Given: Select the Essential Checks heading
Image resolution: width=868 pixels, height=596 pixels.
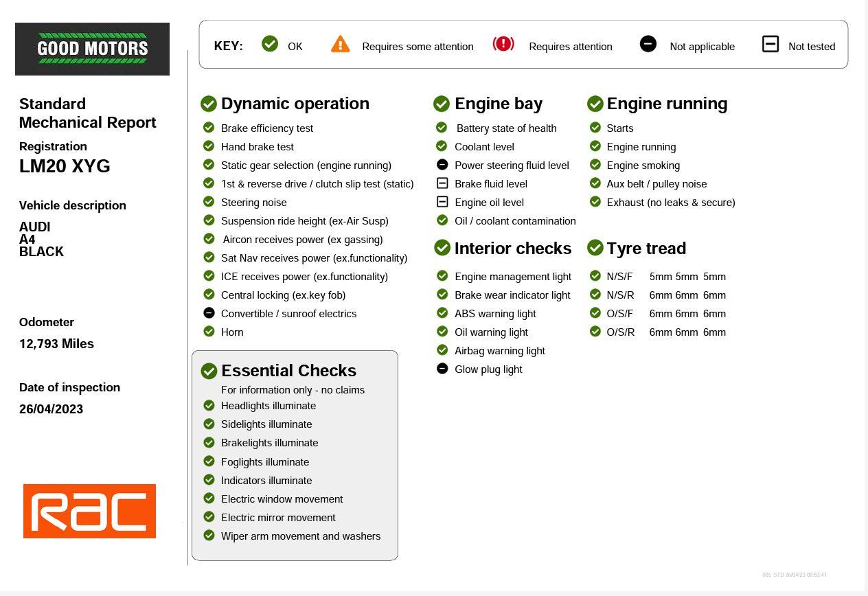Looking at the screenshot, I should point(288,371).
